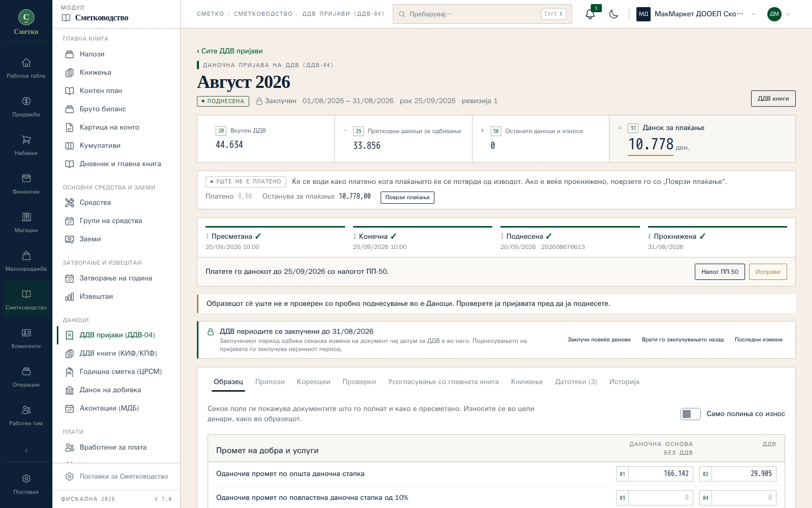
Task: Click the Сметко logo
Action: (26, 22)
